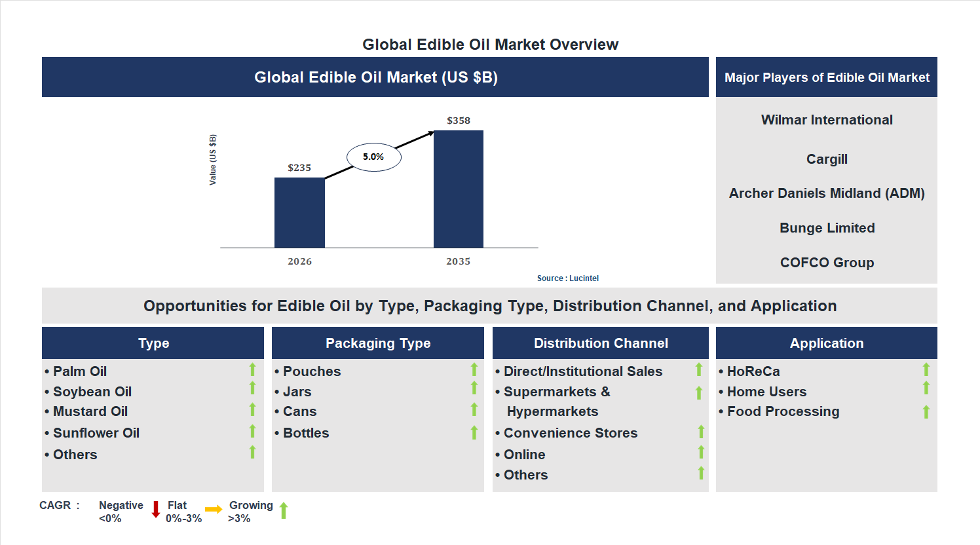980x545 pixels.
Task: Select the growth indicator next to Bottles
Action: click(x=474, y=432)
